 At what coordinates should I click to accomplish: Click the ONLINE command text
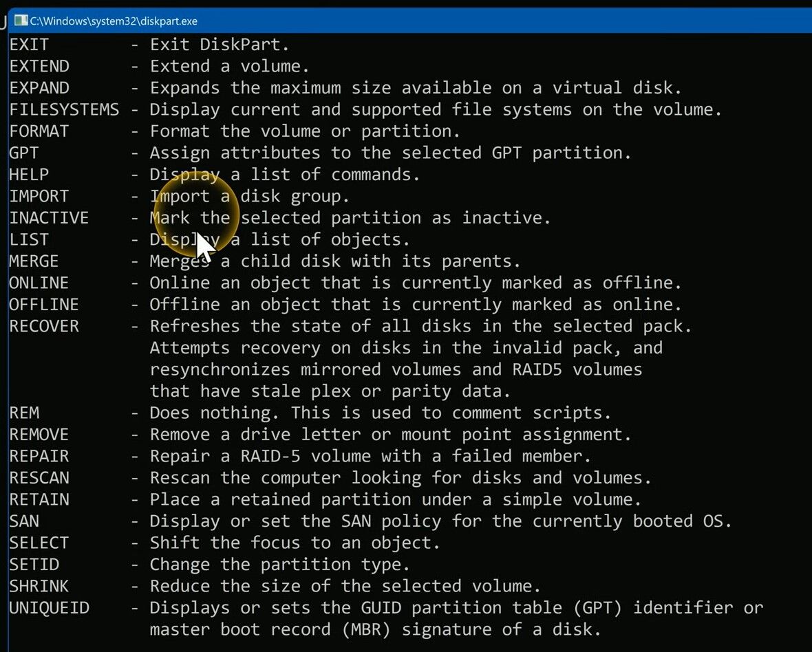click(x=39, y=283)
